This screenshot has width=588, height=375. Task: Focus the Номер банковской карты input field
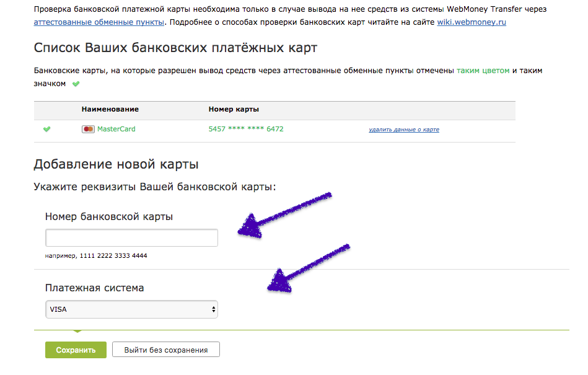[131, 238]
